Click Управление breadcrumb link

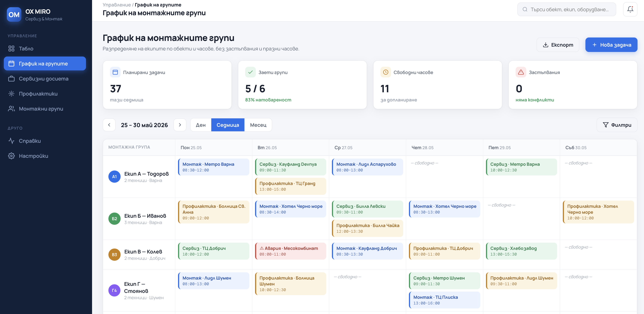click(117, 5)
